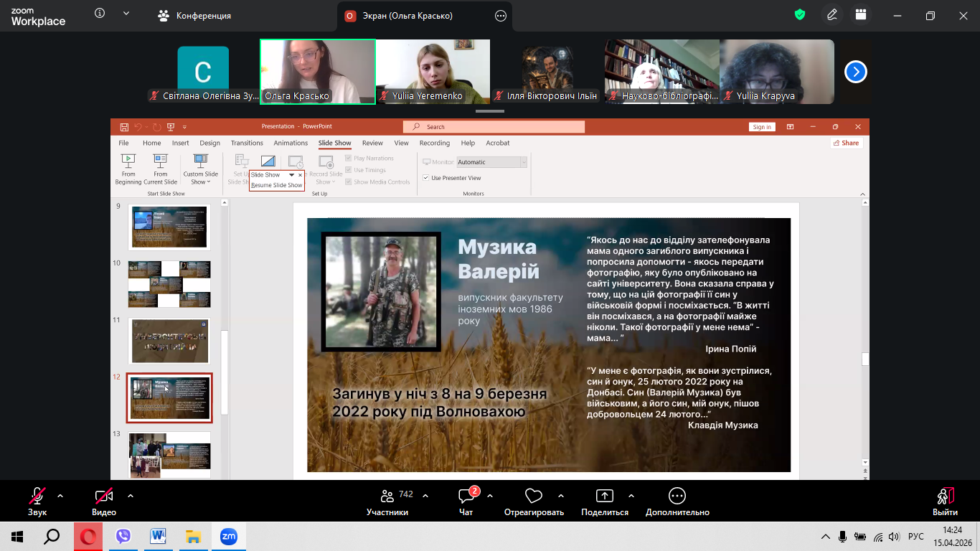The width and height of the screenshot is (980, 551).
Task: Click green shield security icon
Action: tap(800, 15)
